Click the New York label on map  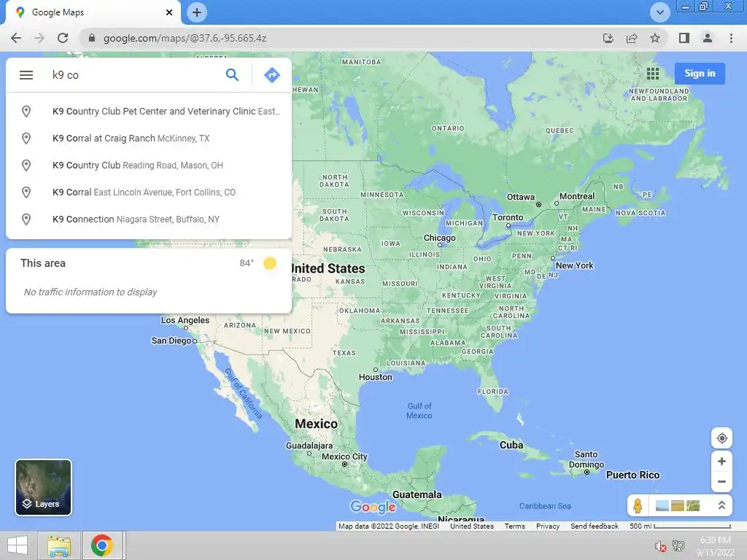point(575,265)
